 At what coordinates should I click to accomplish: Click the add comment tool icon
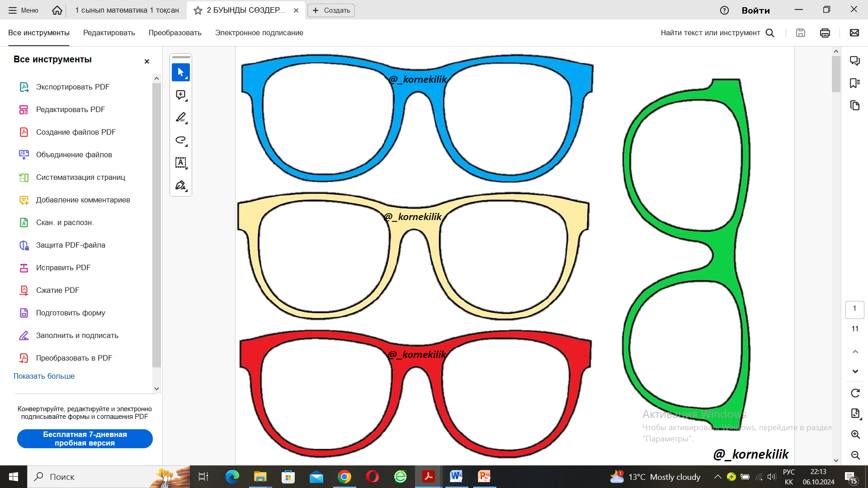[180, 95]
